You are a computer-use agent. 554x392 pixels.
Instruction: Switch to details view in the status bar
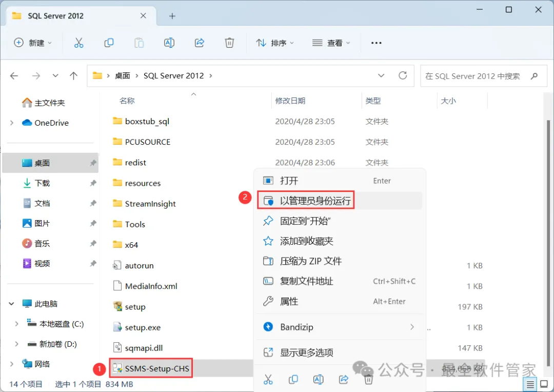(530, 384)
